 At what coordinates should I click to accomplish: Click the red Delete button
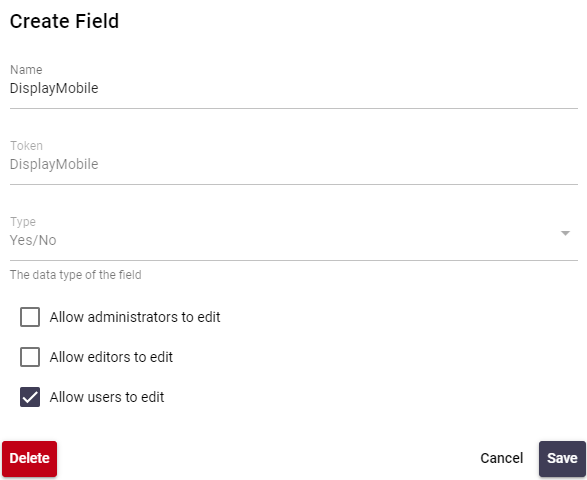pyautogui.click(x=30, y=458)
